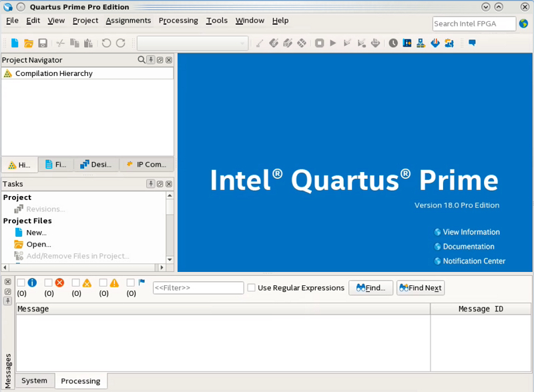
Task: Click the Platform Designer toolbar icon
Action: pyautogui.click(x=449, y=43)
